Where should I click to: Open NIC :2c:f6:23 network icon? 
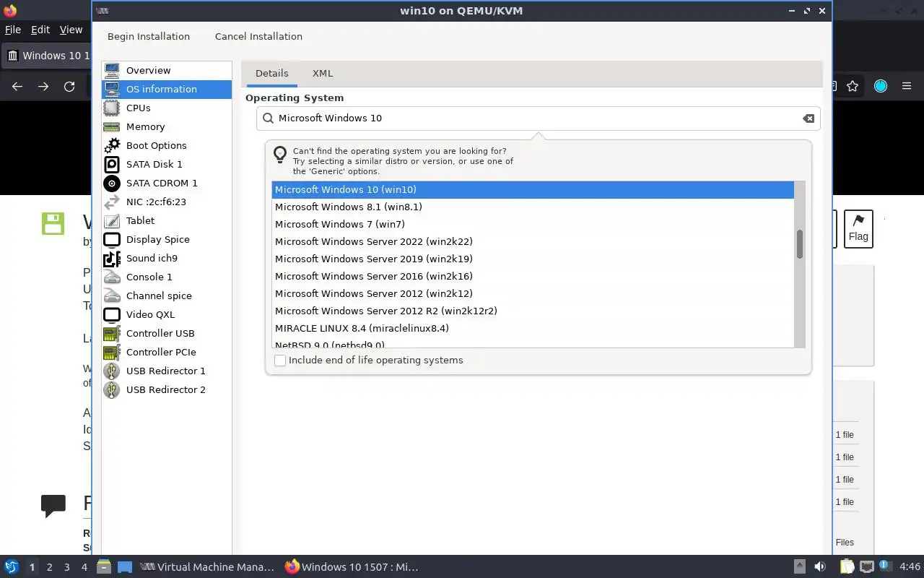112,202
